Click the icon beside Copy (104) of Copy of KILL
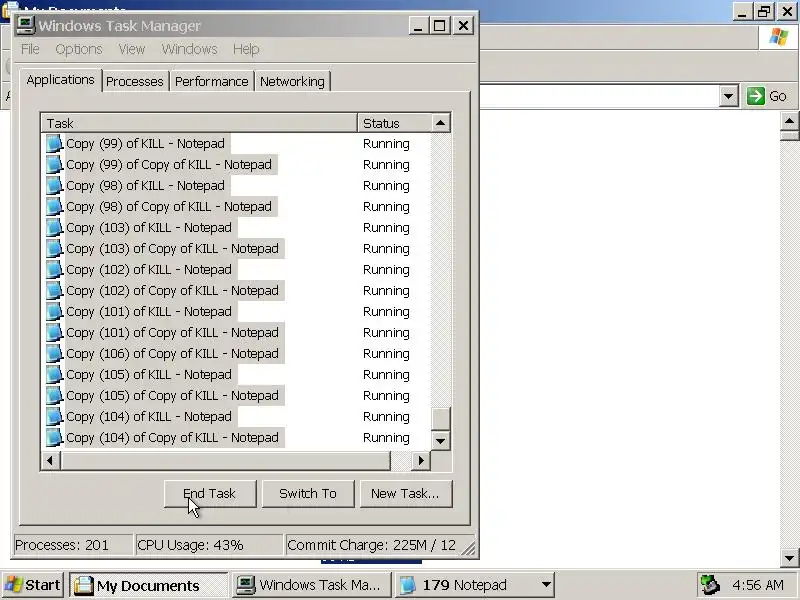 pos(54,438)
